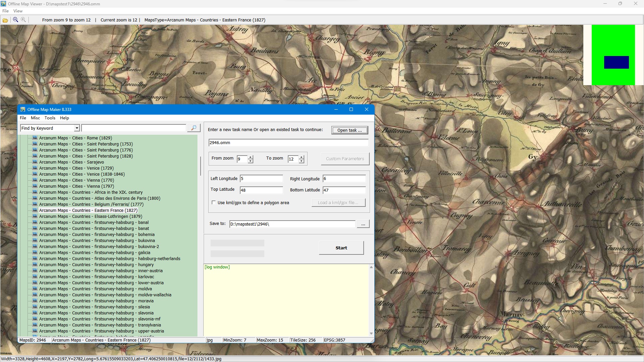Click the task name input field
Screen dimensions: 644x362
(x=288, y=143)
